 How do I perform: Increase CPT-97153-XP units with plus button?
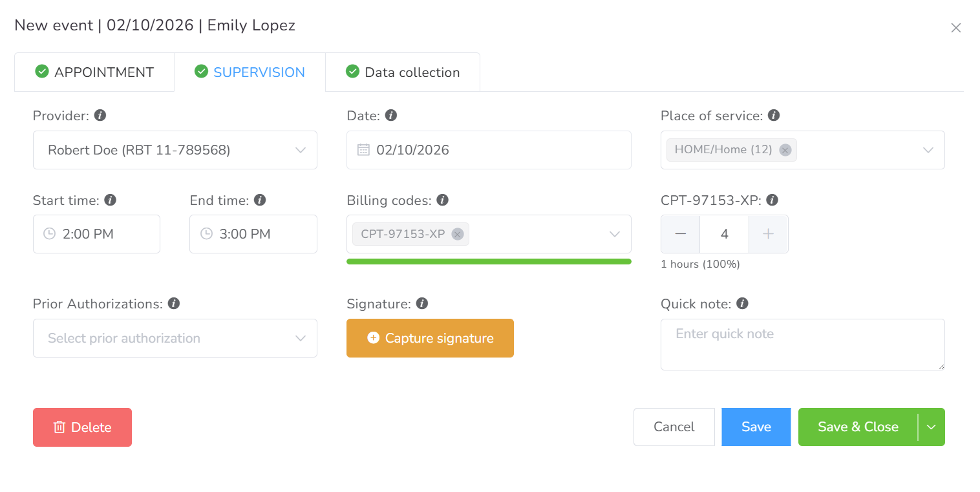coord(768,234)
